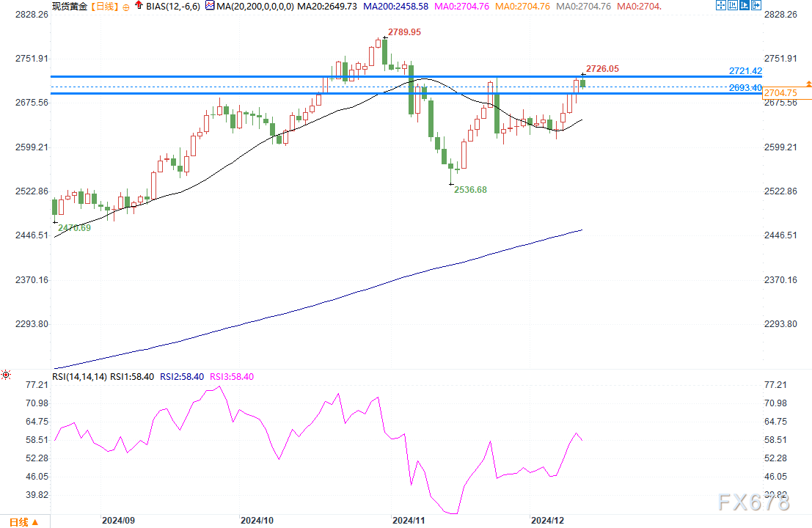
Task: Click the 2536.68 low price marker
Action: tap(470, 189)
